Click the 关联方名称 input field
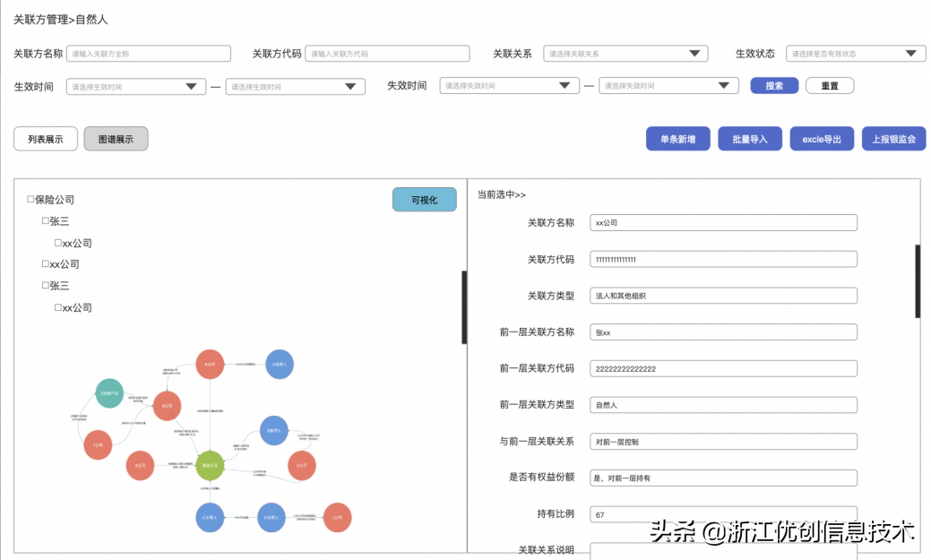Viewport: 931px width, 560px height. tap(148, 53)
